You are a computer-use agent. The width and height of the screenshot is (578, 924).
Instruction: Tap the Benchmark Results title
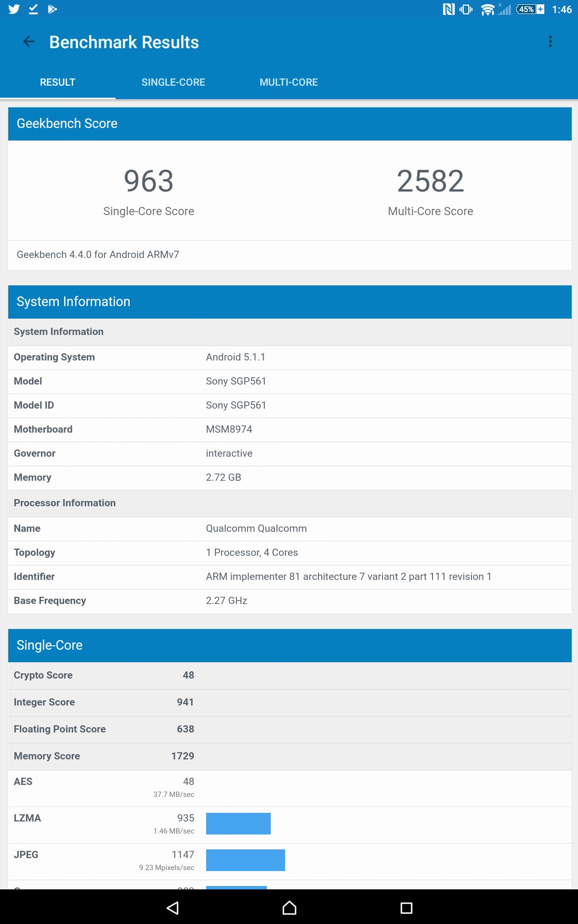124,42
